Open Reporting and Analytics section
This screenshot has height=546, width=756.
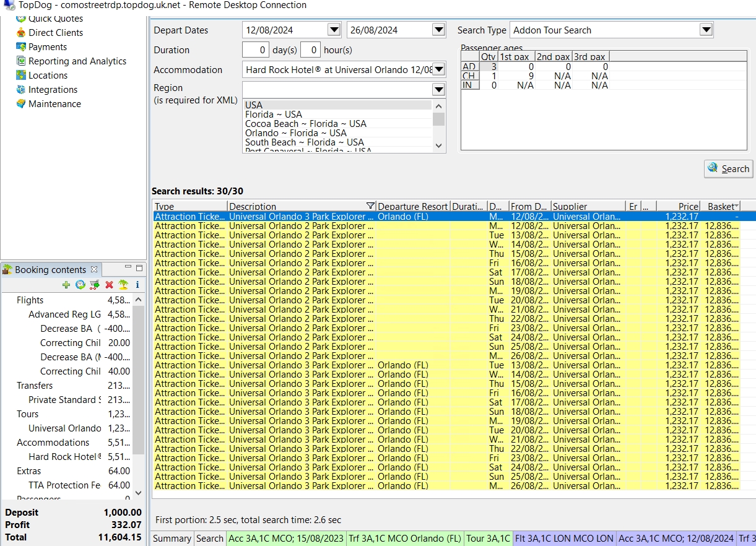[77, 61]
